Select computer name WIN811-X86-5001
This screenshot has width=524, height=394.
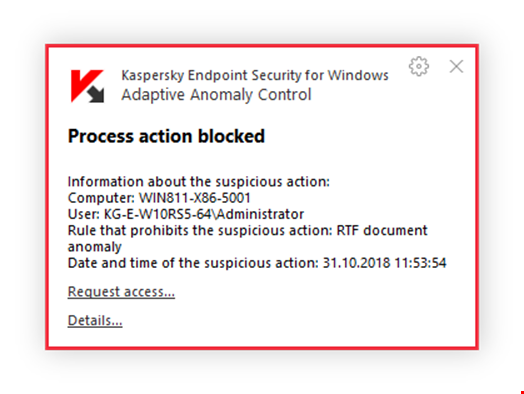195,198
